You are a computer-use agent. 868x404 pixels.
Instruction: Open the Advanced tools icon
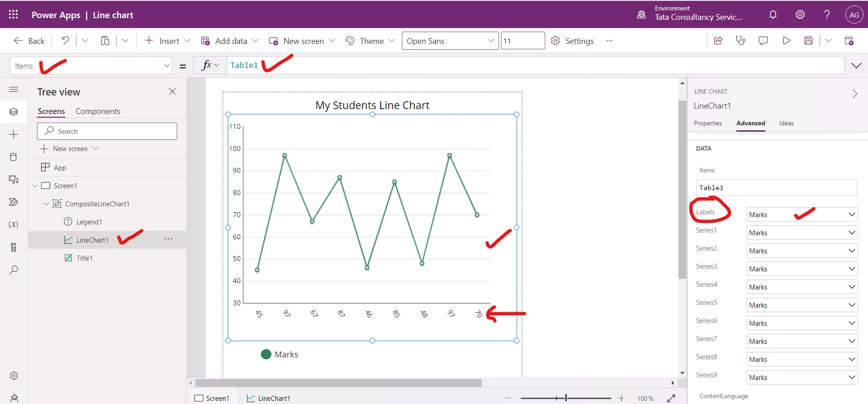click(x=14, y=247)
